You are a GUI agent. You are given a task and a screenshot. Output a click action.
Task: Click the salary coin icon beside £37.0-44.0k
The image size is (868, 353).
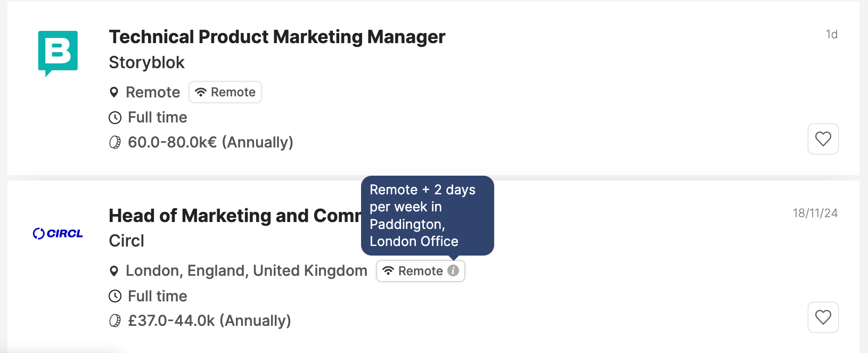point(115,321)
